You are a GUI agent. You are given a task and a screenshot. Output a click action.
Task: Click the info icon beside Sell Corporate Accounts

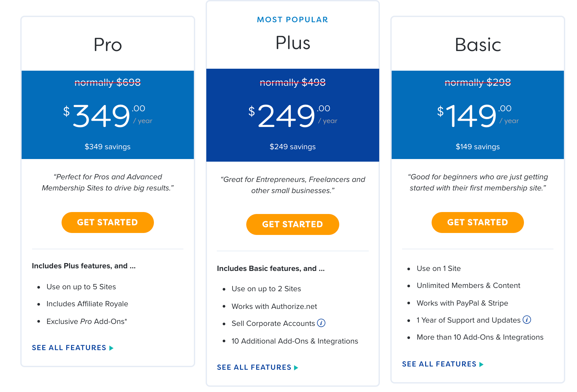click(322, 323)
